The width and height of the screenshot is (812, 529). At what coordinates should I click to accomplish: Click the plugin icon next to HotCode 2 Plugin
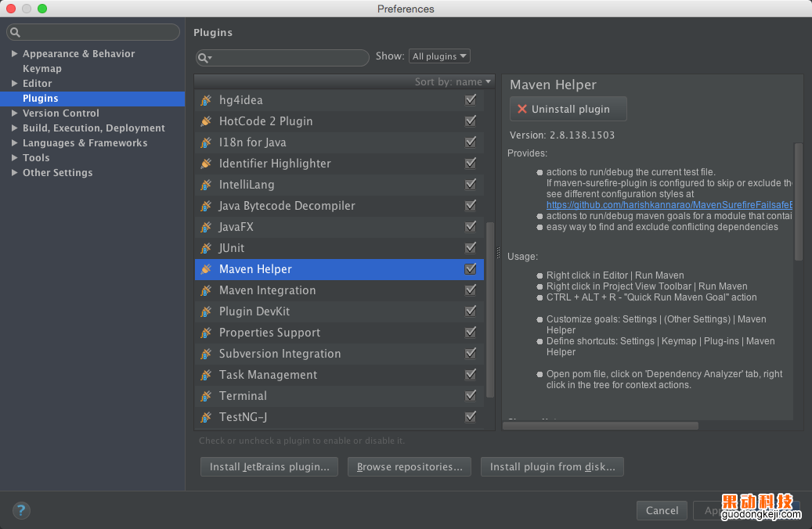(x=206, y=121)
